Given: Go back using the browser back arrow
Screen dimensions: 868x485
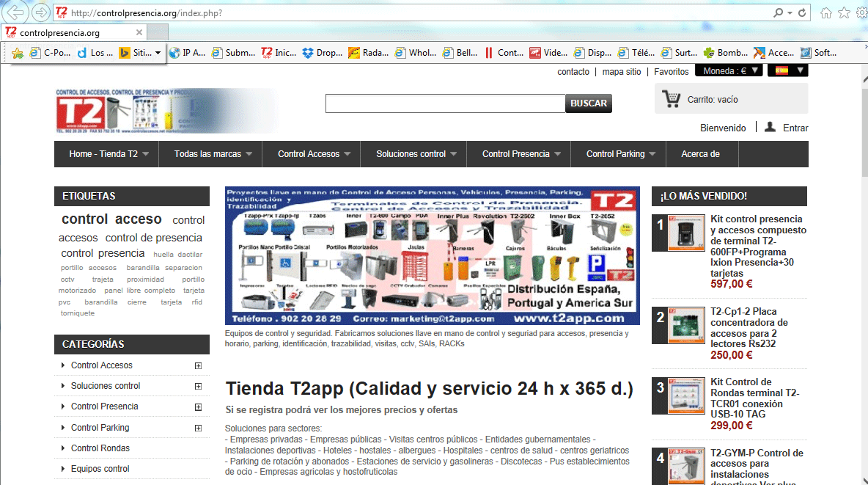Looking at the screenshot, I should coord(15,12).
